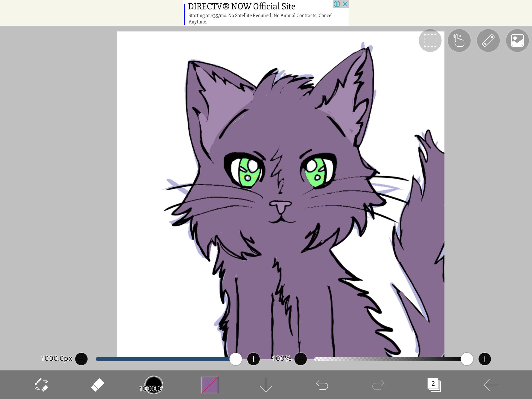Decrease opacity with minus button
Image resolution: width=532 pixels, height=399 pixels.
click(301, 359)
